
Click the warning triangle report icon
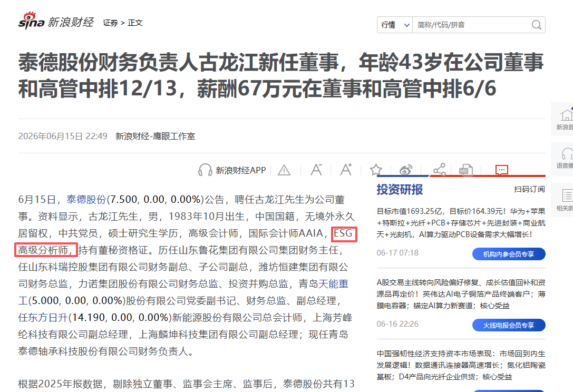tap(284, 170)
